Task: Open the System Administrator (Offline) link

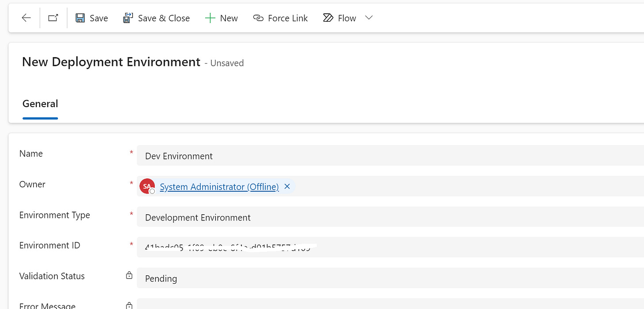Action: click(218, 186)
